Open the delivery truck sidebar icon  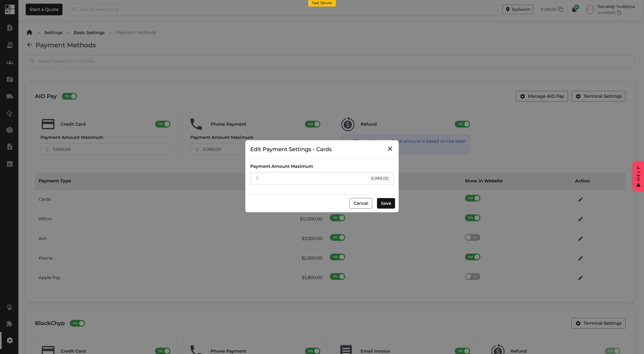[x=10, y=96]
